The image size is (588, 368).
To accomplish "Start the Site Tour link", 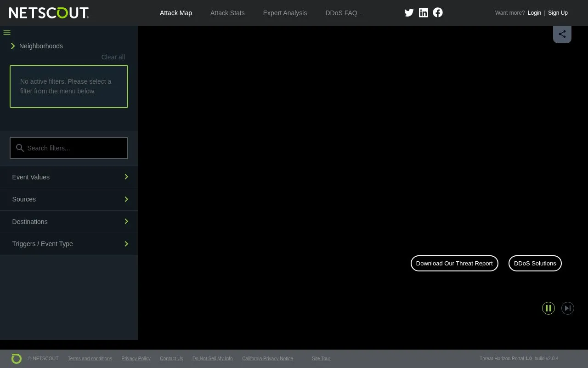I will pyautogui.click(x=321, y=359).
